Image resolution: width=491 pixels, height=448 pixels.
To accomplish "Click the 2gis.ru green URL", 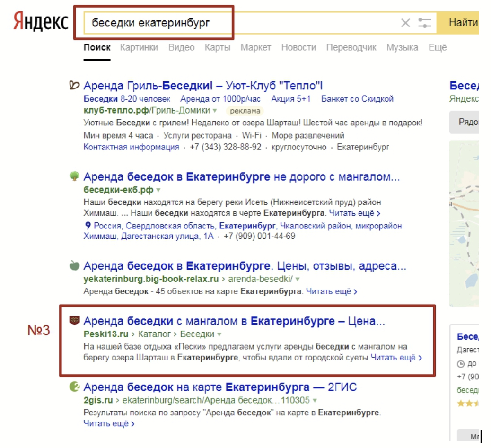I will (x=98, y=400).
